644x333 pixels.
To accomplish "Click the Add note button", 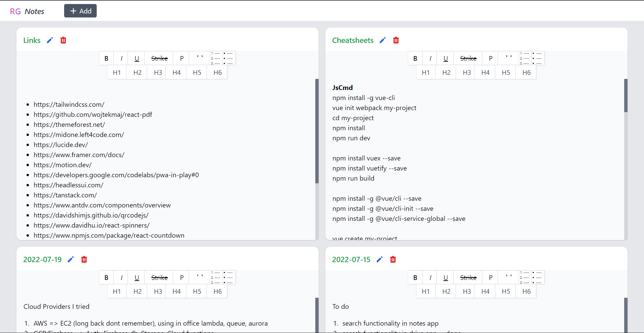I will click(x=80, y=11).
